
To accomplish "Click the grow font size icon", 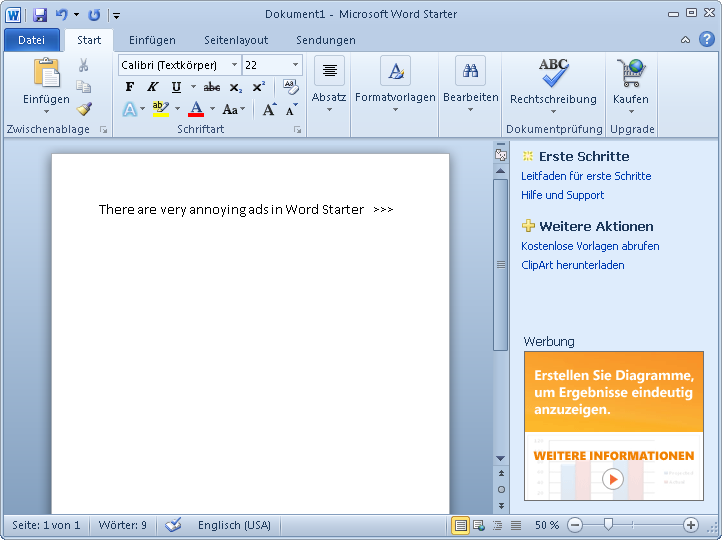I will (x=269, y=109).
